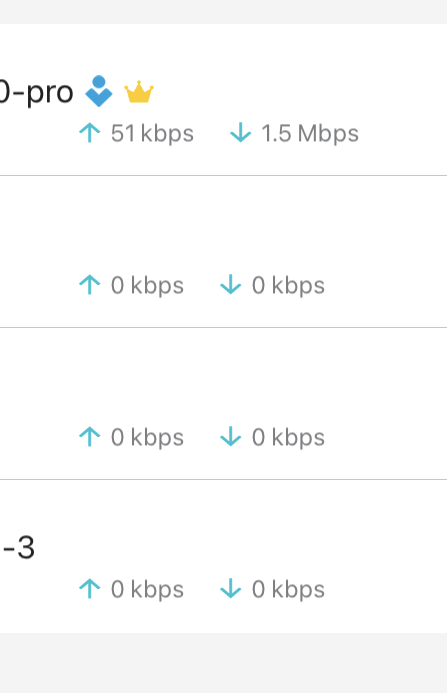Click the 51 kbps upload speed value
The width and height of the screenshot is (447, 693).
152,133
